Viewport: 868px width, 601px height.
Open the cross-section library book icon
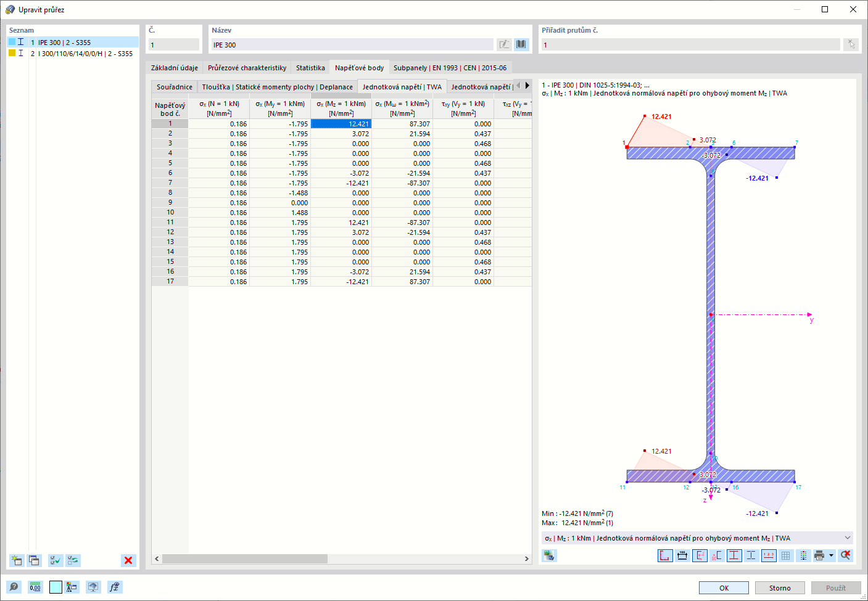[x=521, y=44]
